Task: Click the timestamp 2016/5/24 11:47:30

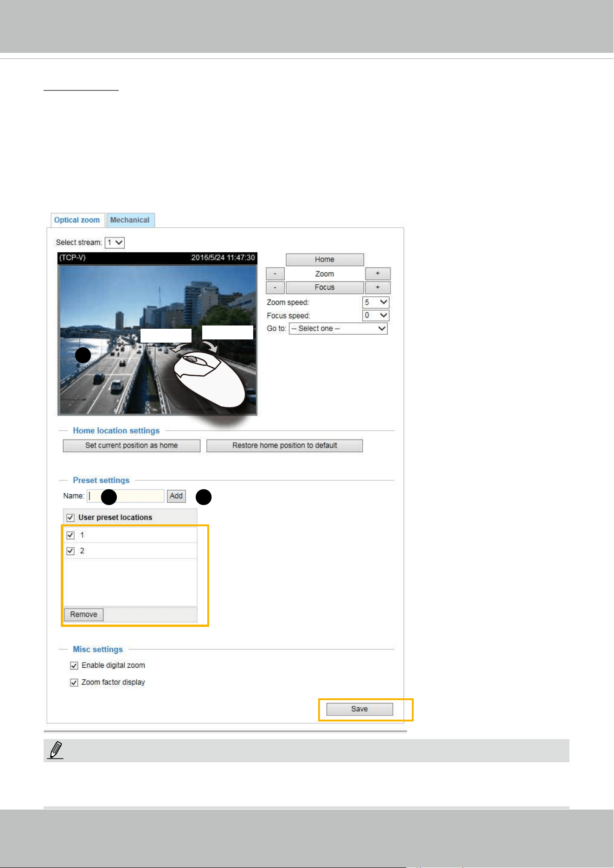Action: point(223,257)
